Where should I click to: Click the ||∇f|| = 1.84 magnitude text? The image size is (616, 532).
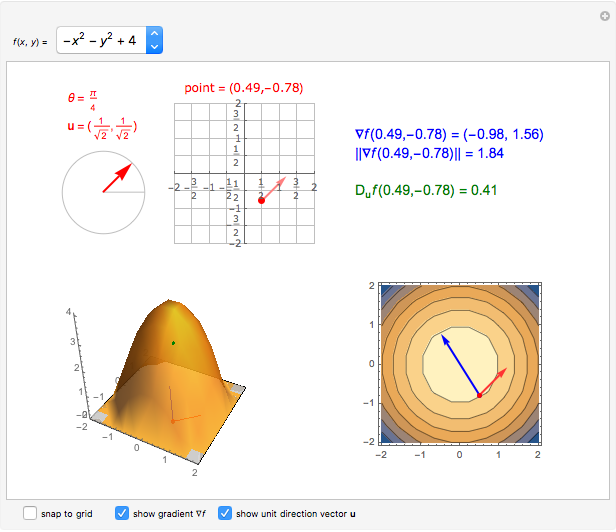(x=429, y=153)
